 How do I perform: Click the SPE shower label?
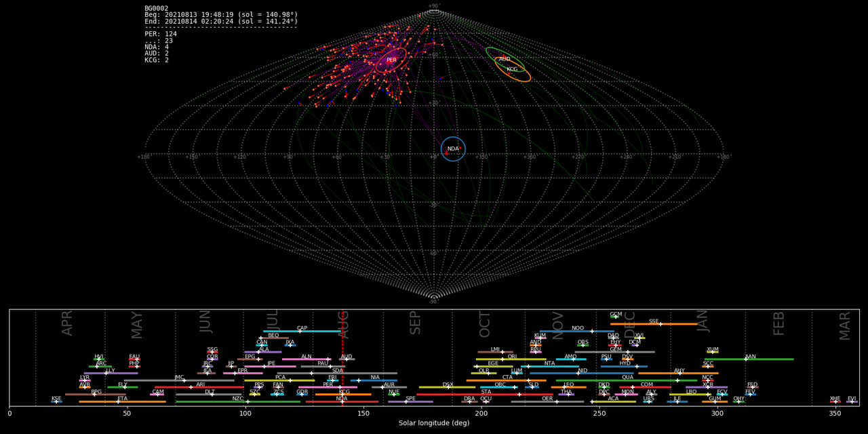point(410,399)
